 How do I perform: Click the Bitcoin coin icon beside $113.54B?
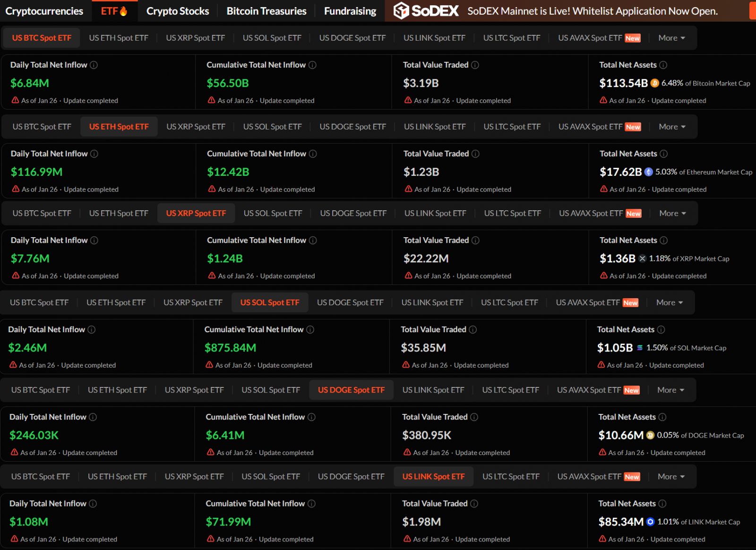(x=654, y=83)
